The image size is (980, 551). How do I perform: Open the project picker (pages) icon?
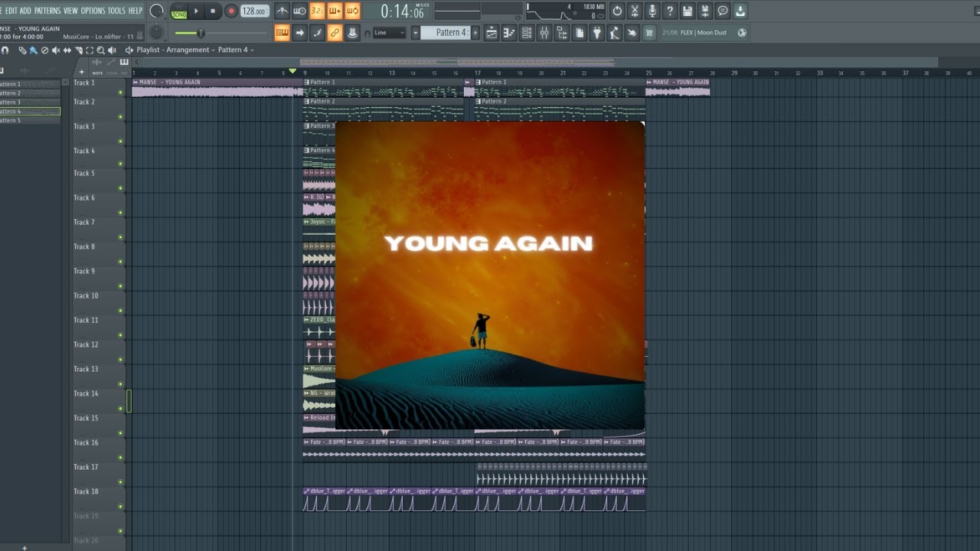click(580, 33)
